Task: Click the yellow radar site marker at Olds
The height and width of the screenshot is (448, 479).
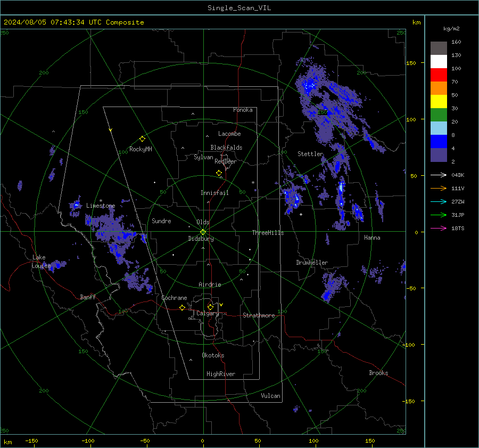Action: click(203, 232)
